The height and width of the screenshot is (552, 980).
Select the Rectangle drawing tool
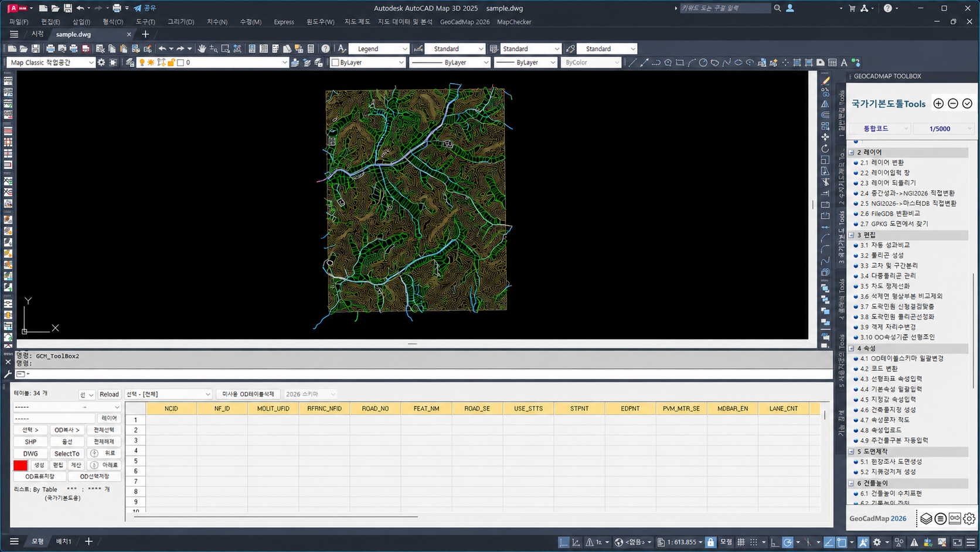coord(680,63)
